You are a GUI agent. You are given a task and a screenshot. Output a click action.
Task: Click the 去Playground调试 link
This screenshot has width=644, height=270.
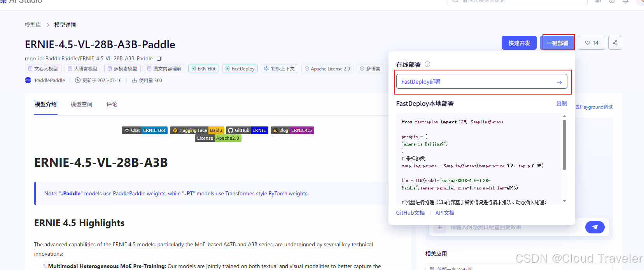[x=594, y=107]
